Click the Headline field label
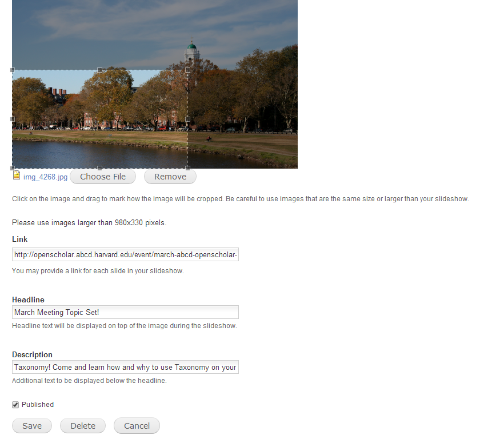 click(29, 300)
